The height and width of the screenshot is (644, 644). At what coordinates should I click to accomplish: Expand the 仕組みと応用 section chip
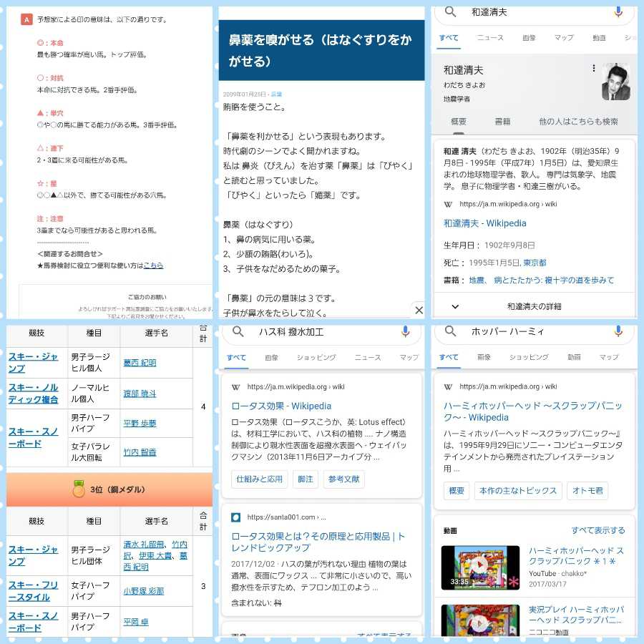(259, 479)
